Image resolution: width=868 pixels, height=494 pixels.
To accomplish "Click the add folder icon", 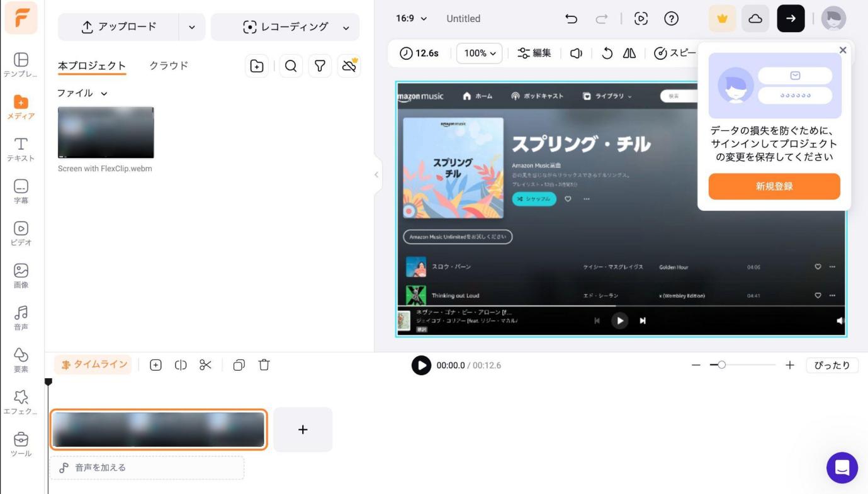I will 257,66.
